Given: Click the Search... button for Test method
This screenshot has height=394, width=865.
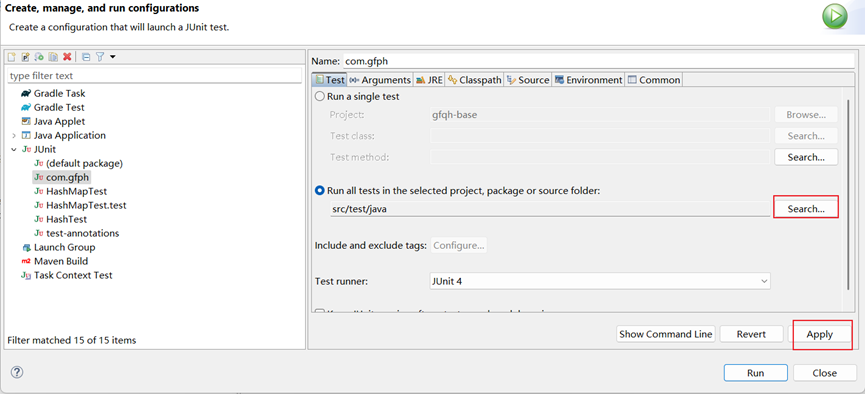Looking at the screenshot, I should coord(806,157).
